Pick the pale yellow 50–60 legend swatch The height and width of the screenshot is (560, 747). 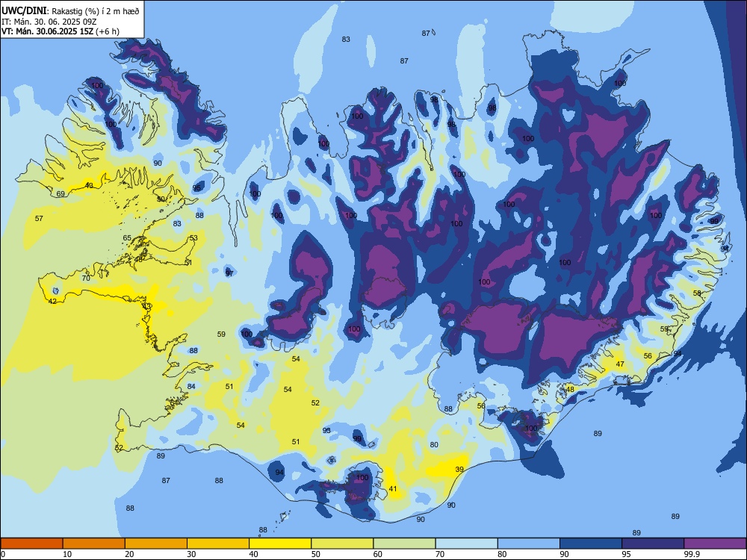tap(342, 544)
